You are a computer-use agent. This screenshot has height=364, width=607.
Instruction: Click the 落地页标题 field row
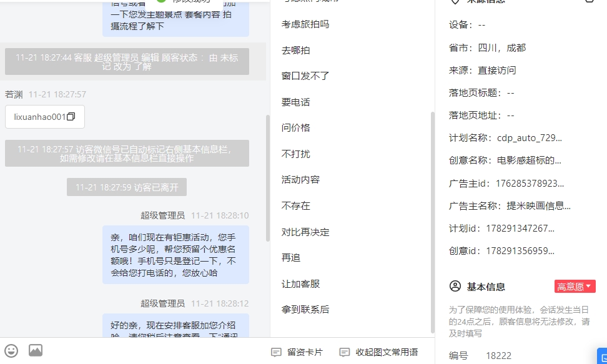point(481,92)
